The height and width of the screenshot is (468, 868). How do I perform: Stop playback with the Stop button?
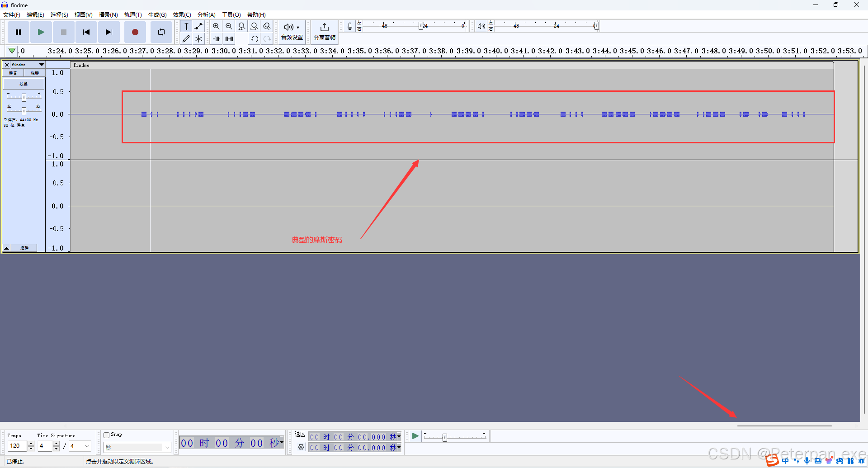tap(64, 32)
